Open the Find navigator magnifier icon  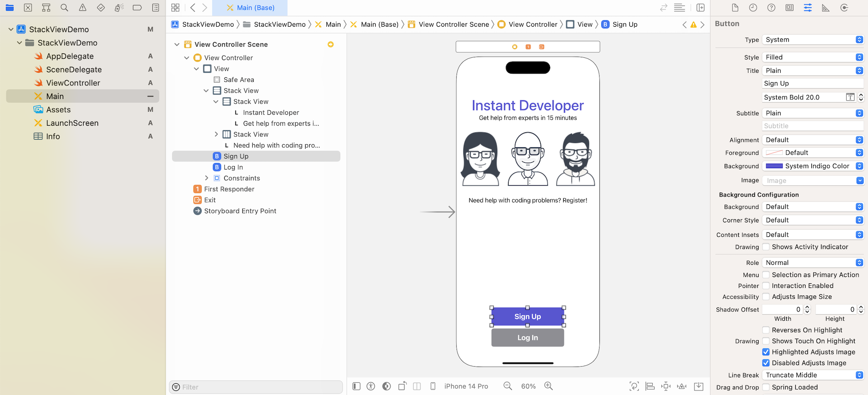coord(64,8)
